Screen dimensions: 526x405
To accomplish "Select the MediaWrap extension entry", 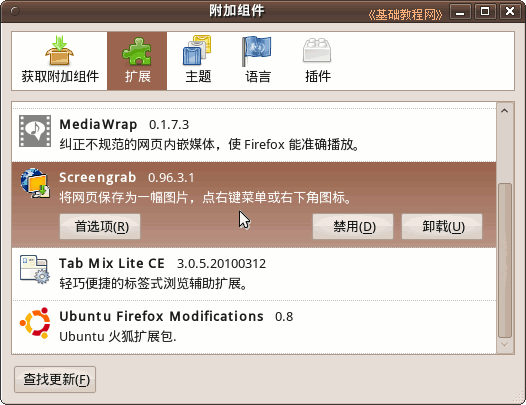I will click(x=254, y=135).
